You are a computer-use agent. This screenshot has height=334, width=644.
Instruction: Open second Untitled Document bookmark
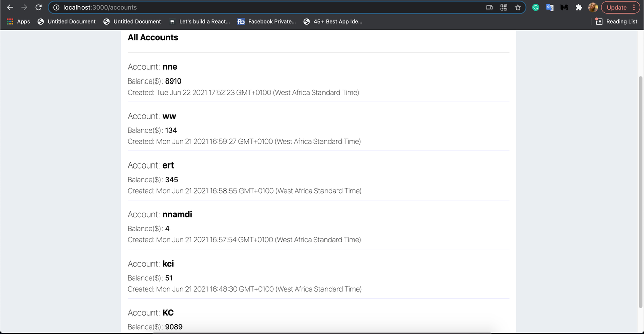coord(132,21)
